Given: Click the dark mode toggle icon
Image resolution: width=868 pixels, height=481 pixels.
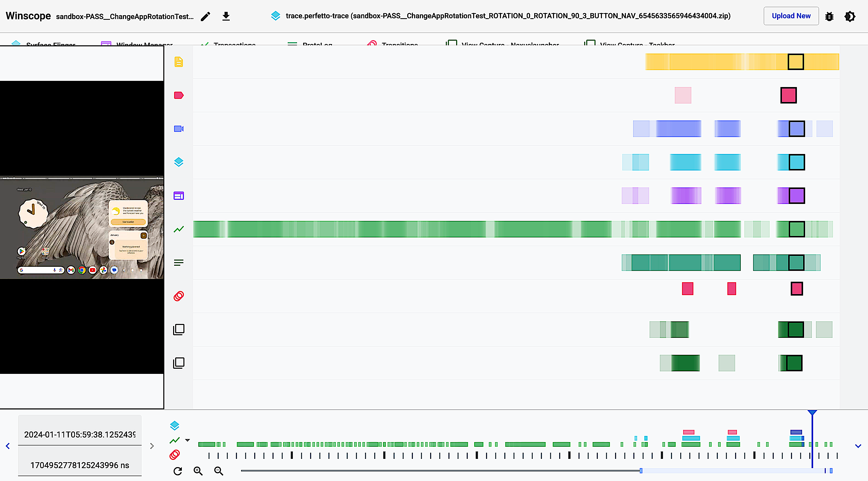Looking at the screenshot, I should click(851, 16).
